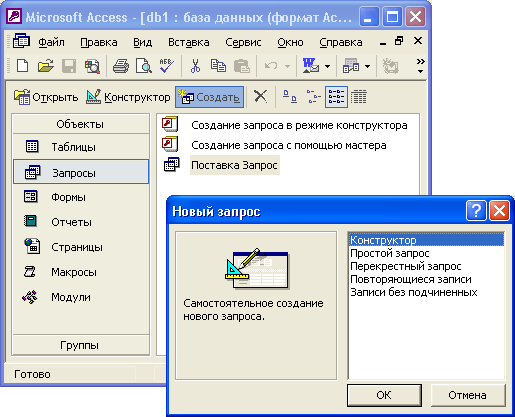515x417 pixels.
Task: Click the Объекты header bar
Action: coord(80,124)
